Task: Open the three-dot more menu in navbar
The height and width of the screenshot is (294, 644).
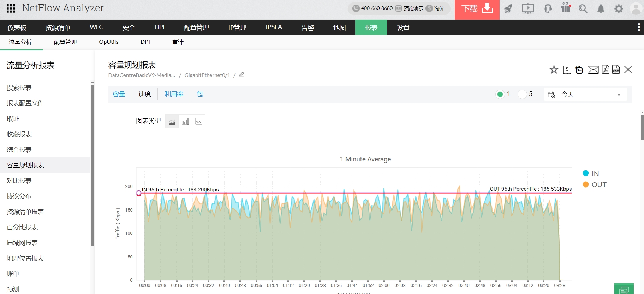Action: (x=639, y=27)
